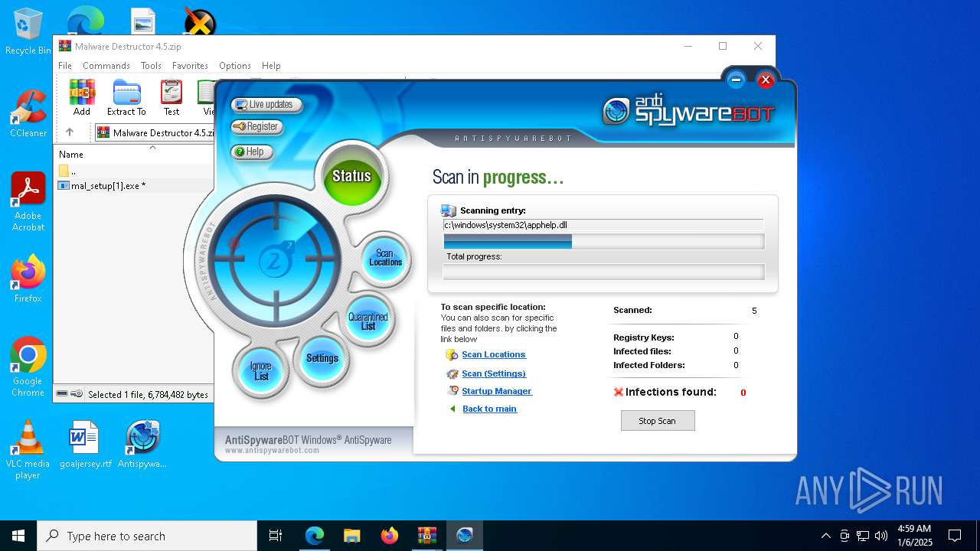Open the notification center icon

coord(955,536)
